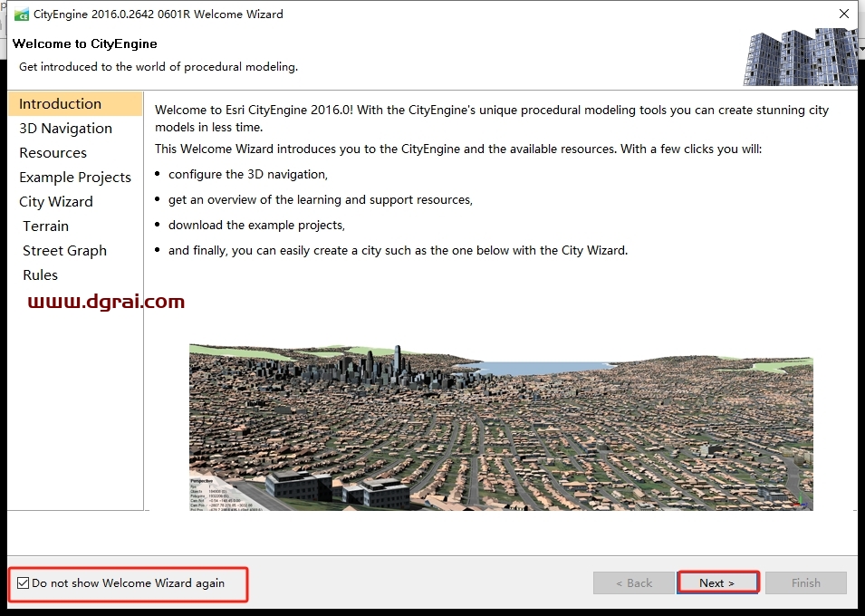Click the 'download the example projects' bullet text
Image resolution: width=865 pixels, height=616 pixels.
point(256,226)
